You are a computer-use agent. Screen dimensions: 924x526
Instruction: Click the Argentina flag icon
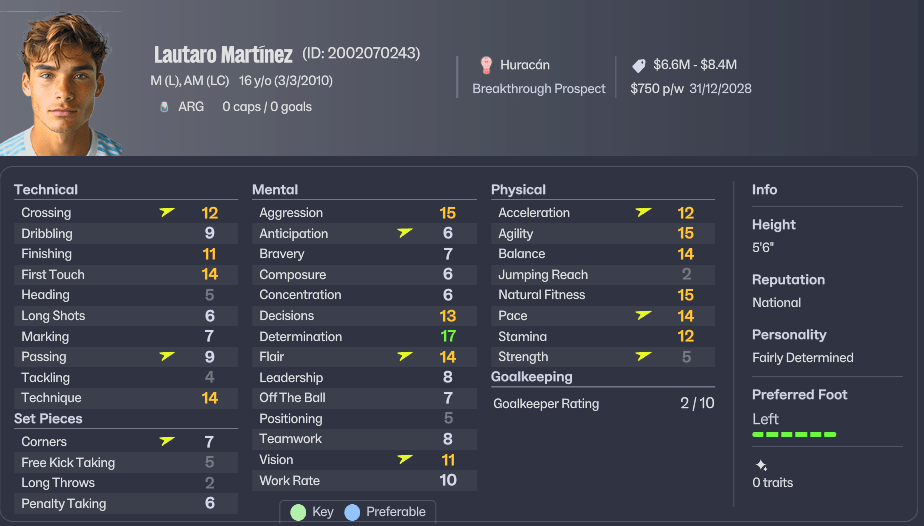click(x=164, y=107)
